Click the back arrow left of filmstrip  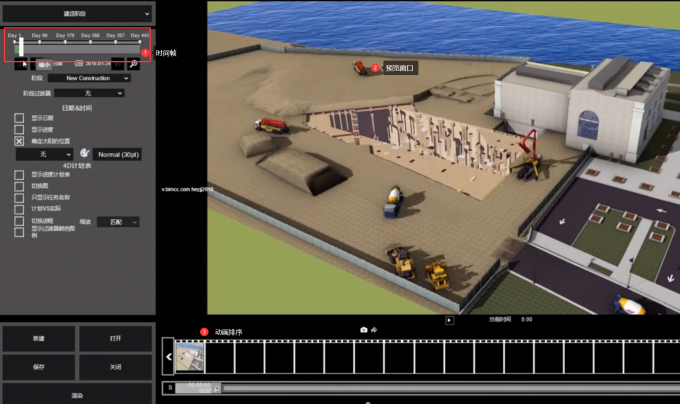[x=168, y=357]
